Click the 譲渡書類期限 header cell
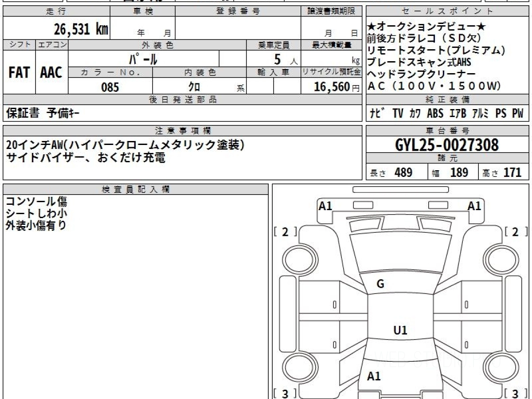 pos(331,12)
